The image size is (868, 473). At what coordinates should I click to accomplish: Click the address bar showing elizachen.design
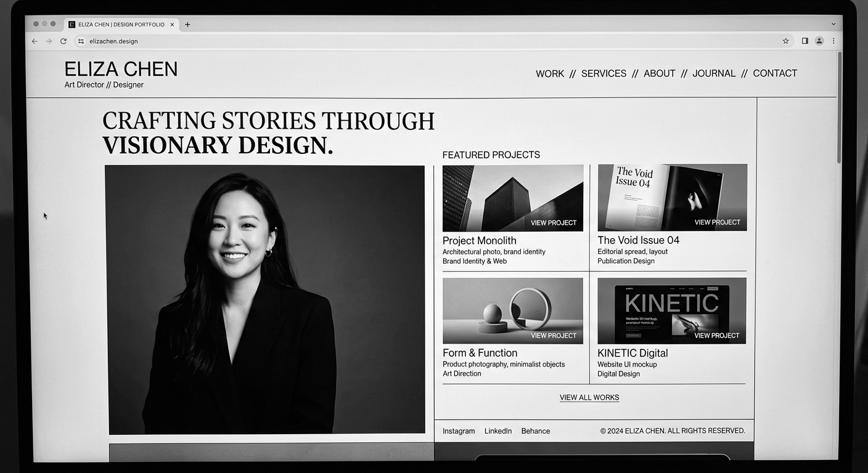(x=370, y=41)
